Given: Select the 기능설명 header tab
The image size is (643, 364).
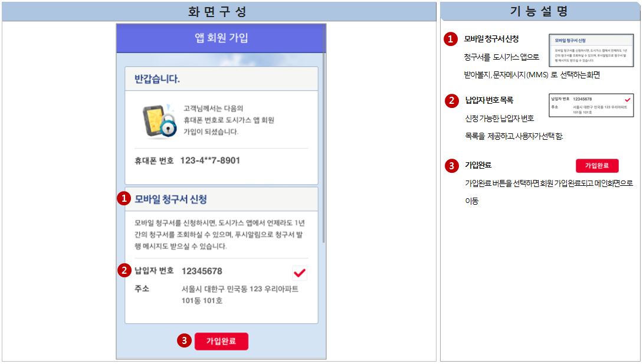Looking at the screenshot, I should coord(540,11).
